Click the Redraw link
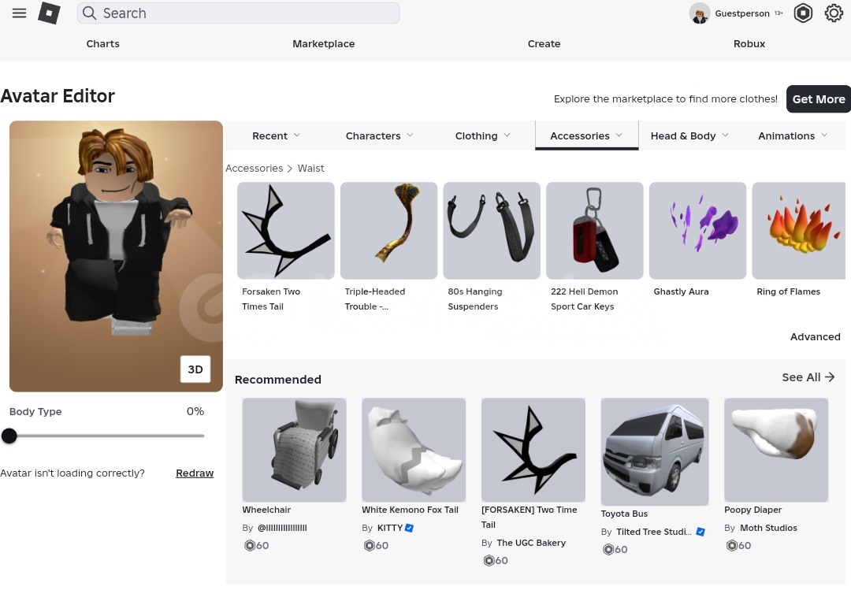 (195, 473)
